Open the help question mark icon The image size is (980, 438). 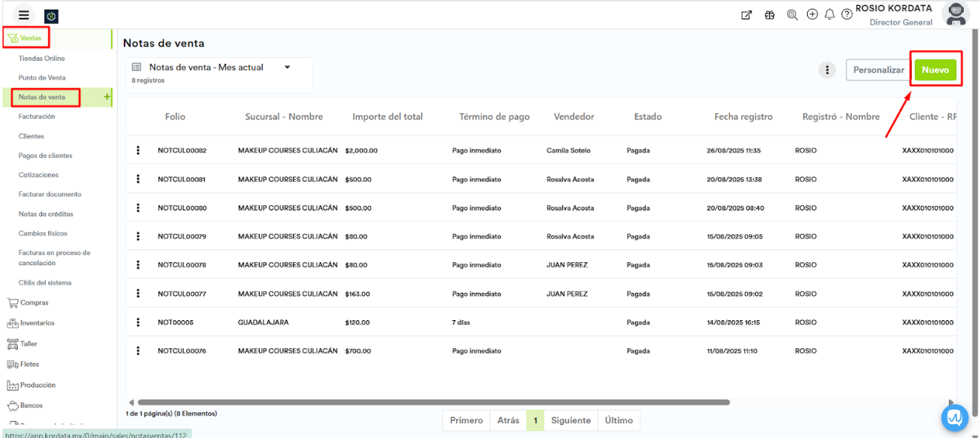pos(846,15)
